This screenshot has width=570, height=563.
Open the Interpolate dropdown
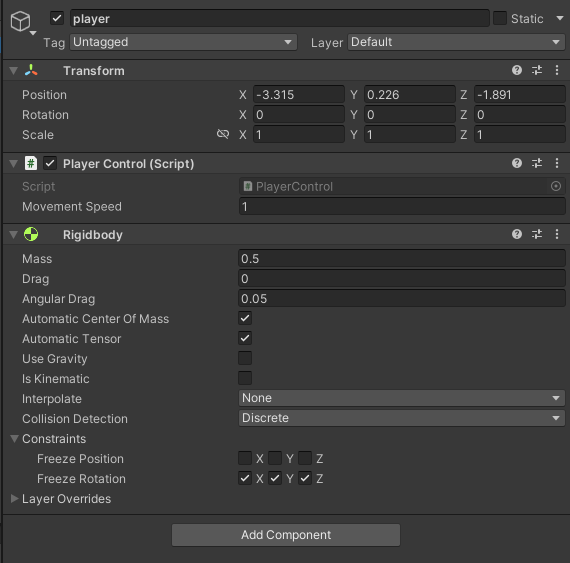click(x=402, y=398)
